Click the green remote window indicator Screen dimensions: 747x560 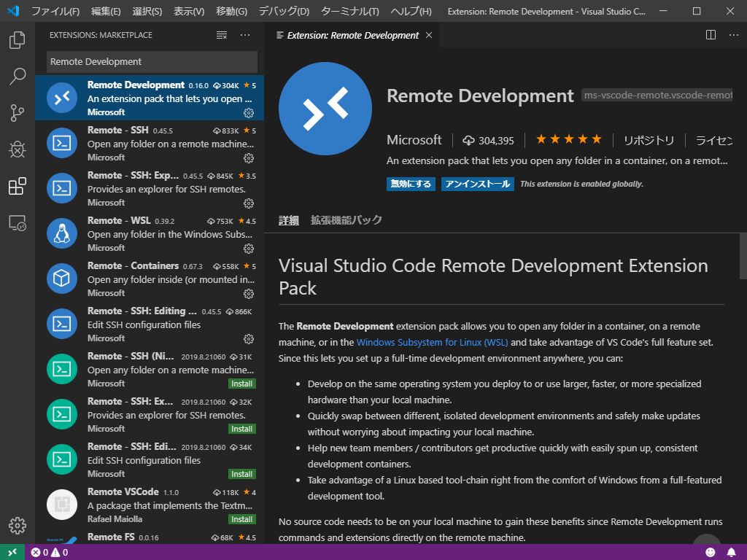click(12, 552)
